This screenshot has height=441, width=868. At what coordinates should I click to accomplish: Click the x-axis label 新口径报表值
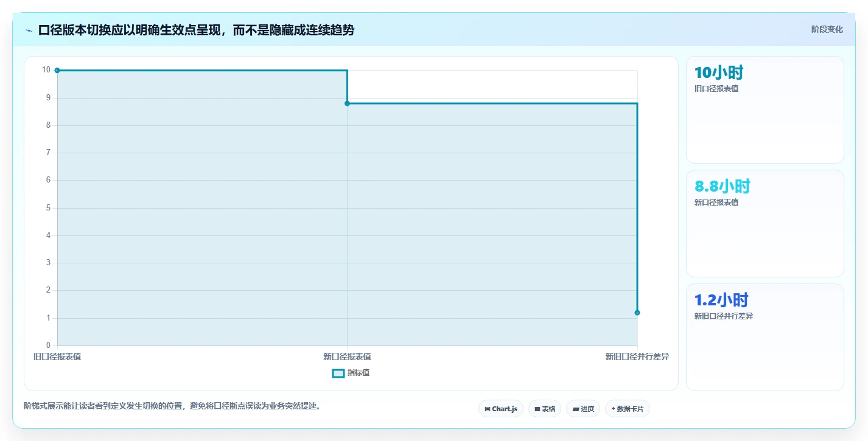click(347, 356)
